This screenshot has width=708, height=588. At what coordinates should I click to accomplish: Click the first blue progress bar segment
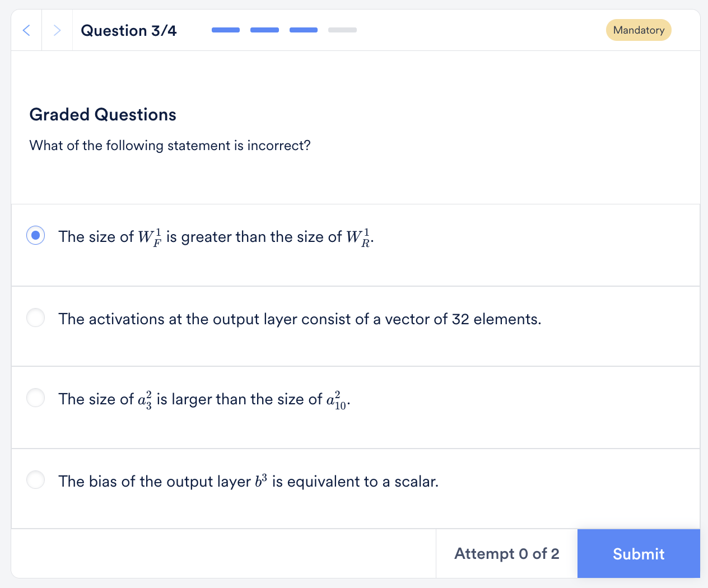point(226,30)
